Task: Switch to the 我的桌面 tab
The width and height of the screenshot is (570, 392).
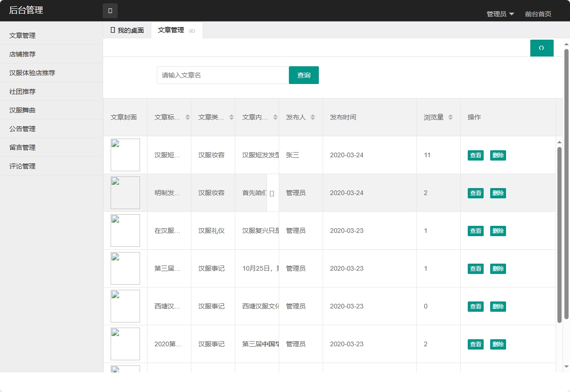Action: click(126, 30)
